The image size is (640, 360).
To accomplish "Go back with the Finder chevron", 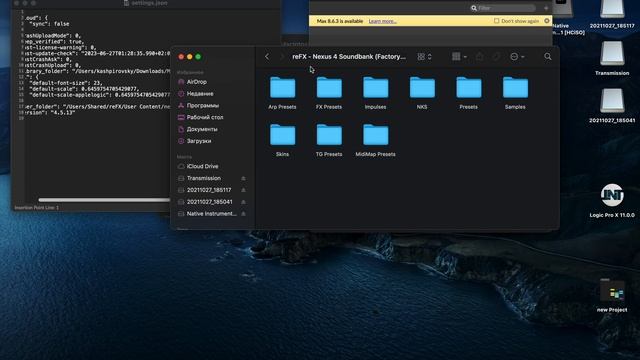I will pyautogui.click(x=267, y=57).
